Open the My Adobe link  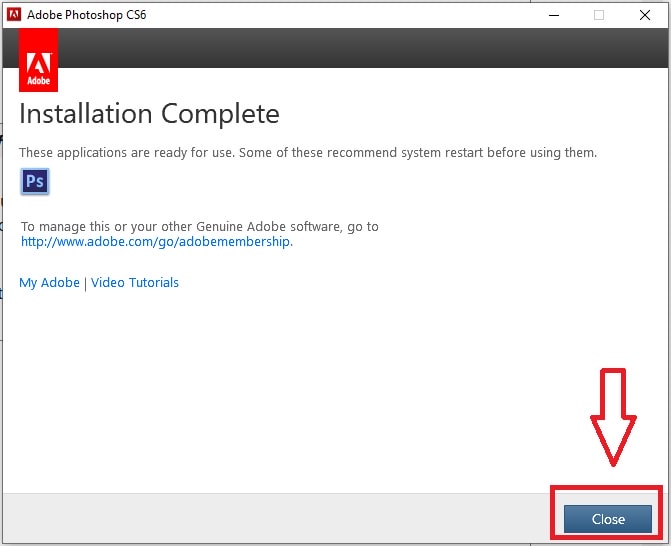pos(49,283)
